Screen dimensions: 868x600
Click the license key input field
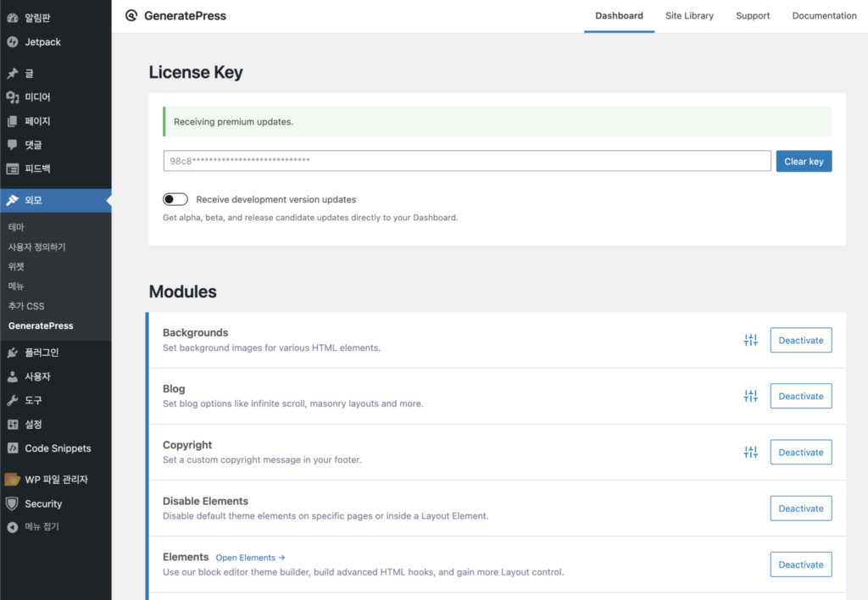pos(467,161)
